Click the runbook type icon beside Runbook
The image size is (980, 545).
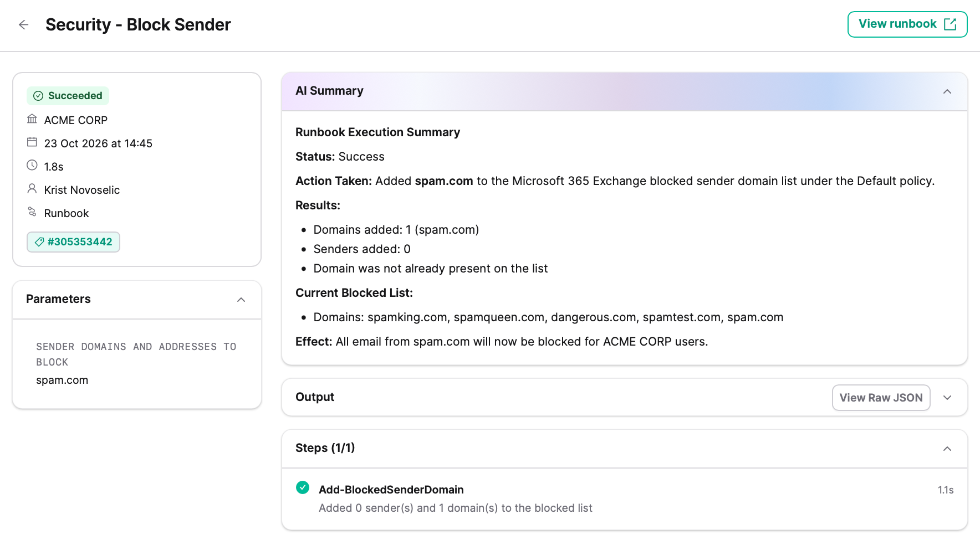pos(32,212)
